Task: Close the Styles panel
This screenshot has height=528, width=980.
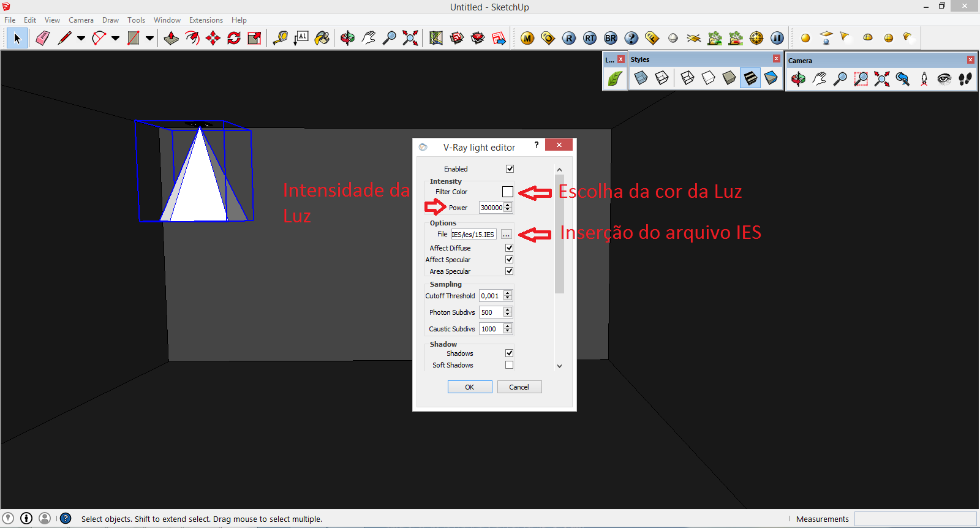Action: click(x=776, y=59)
